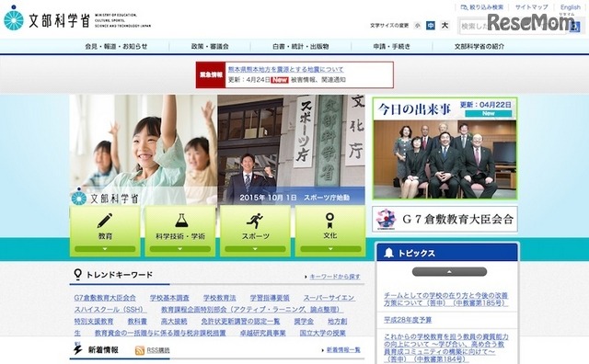The height and width of the screenshot is (364, 589).
Task: Click the running figure スポーツ icon
Action: [255, 221]
